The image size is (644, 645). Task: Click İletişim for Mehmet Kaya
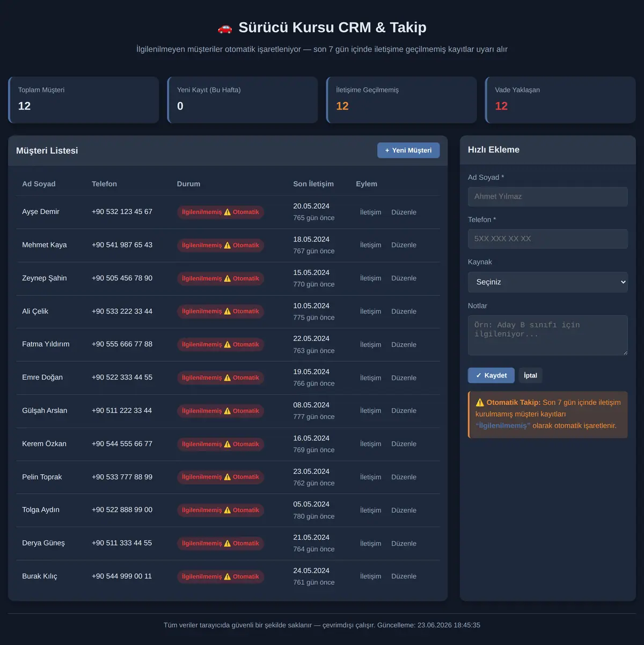point(371,245)
